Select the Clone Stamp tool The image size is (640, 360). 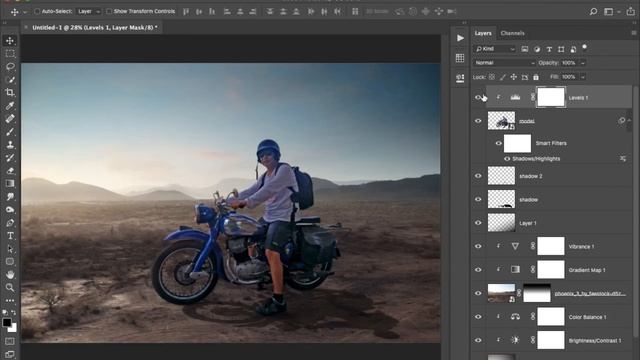(x=10, y=145)
